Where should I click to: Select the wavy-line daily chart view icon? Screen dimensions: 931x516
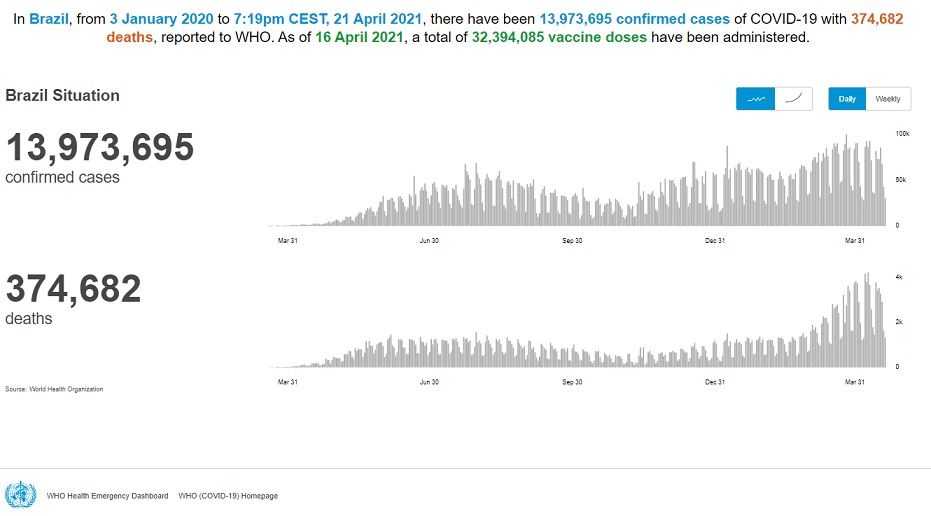(x=755, y=99)
